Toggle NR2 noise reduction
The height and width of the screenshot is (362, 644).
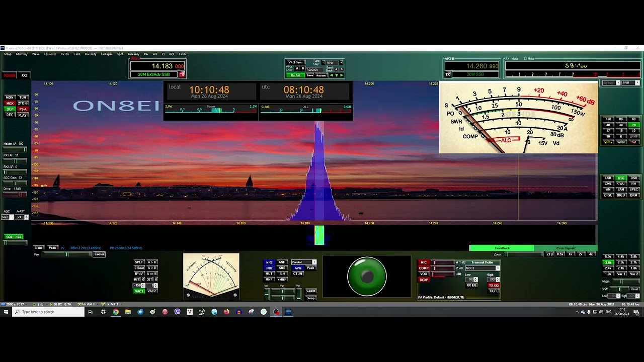(x=269, y=262)
